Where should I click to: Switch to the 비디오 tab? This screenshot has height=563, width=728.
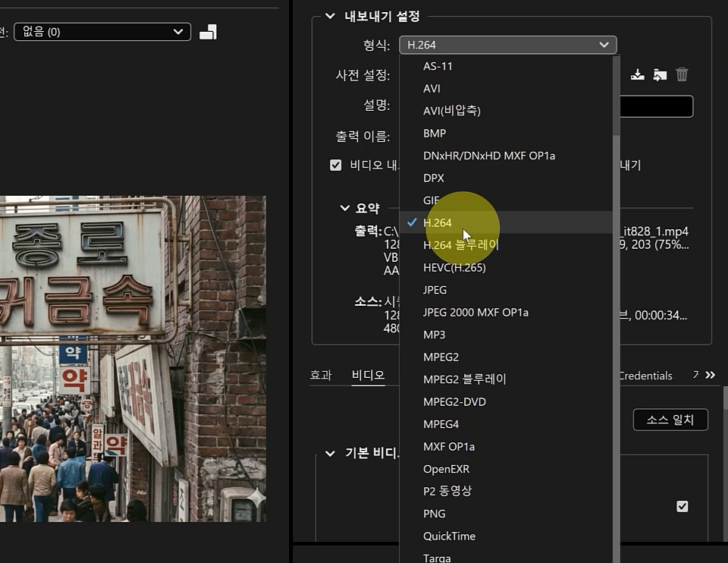[369, 375]
